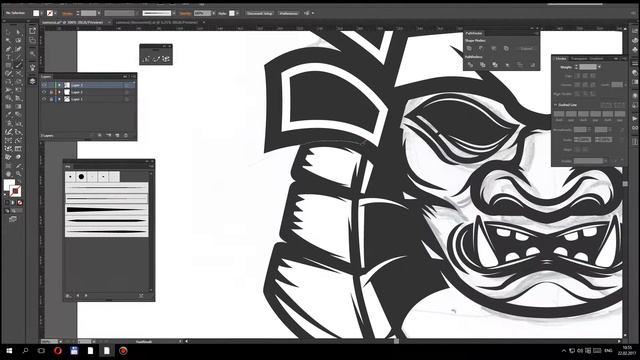
Task: Select the Type tool
Action: click(8, 57)
